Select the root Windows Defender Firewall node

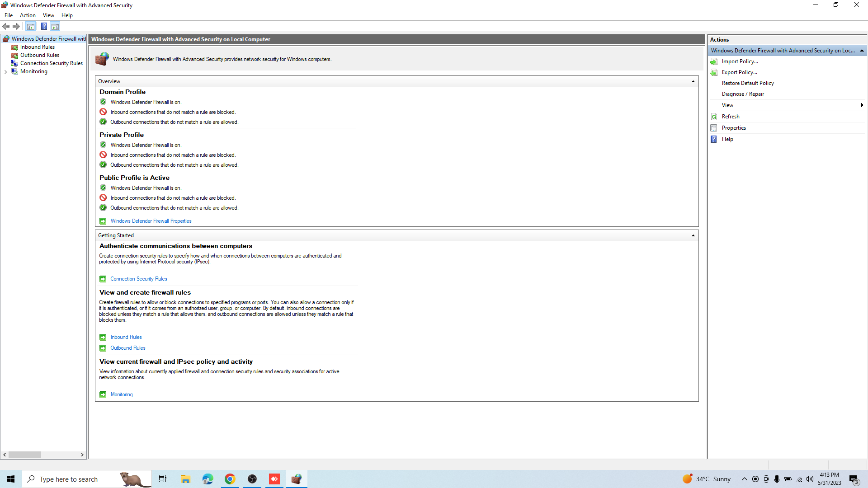point(48,39)
